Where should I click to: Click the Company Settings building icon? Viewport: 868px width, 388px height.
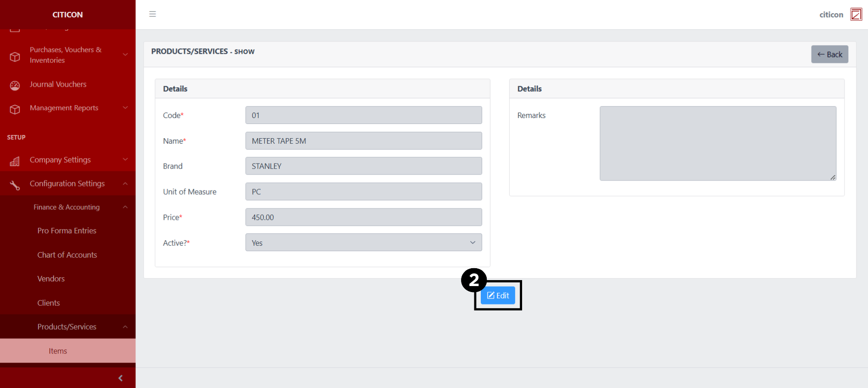[15, 161]
